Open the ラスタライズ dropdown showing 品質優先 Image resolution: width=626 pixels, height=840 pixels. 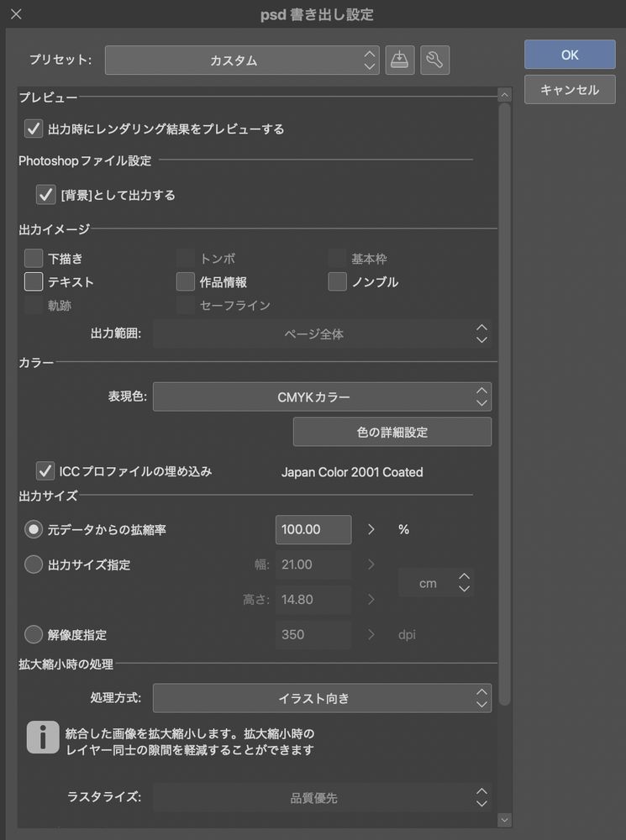(322, 798)
